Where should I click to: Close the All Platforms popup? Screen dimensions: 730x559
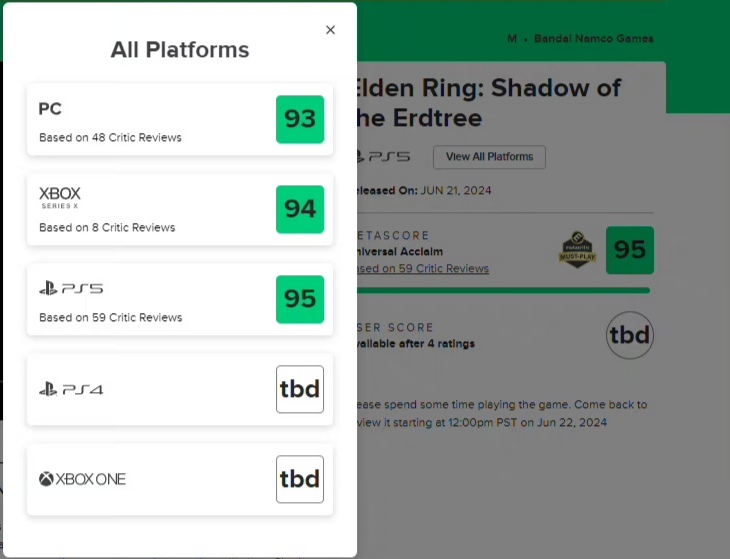click(x=330, y=30)
